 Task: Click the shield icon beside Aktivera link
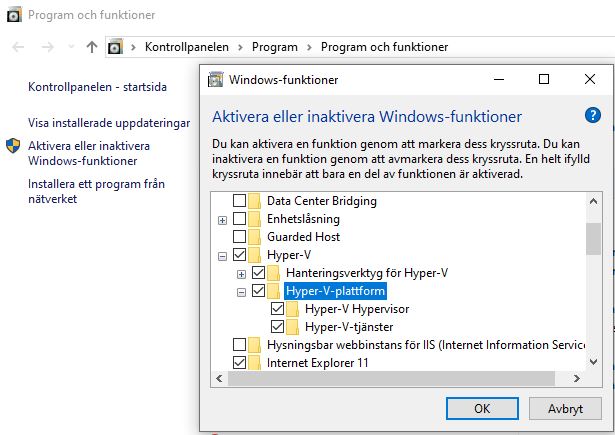[13, 146]
